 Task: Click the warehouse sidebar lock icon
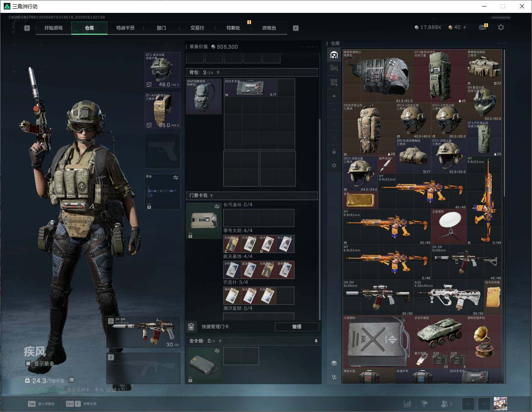[334, 152]
